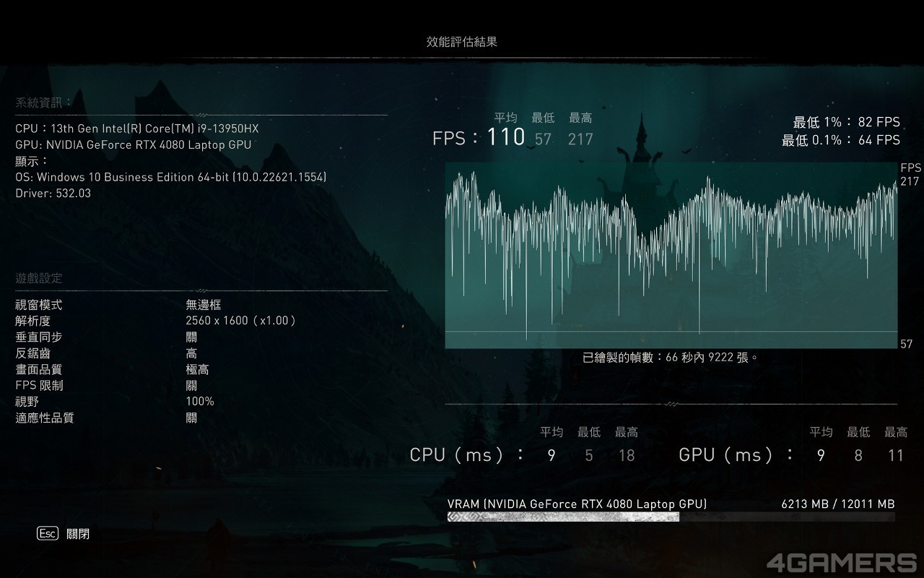Click the 系統資訊 section header
The width and height of the screenshot is (924, 578).
(x=44, y=103)
